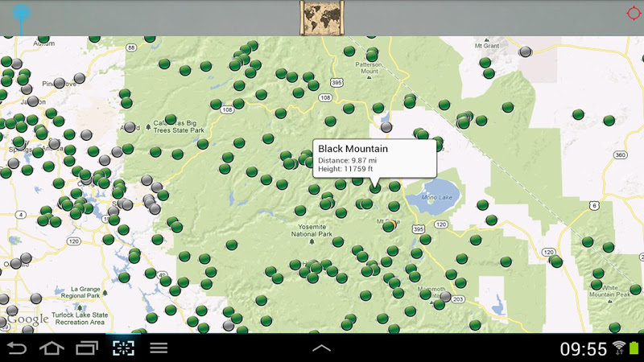Tap the route 108 shield below the 395 shield
The image size is (644, 362).
coord(325,97)
